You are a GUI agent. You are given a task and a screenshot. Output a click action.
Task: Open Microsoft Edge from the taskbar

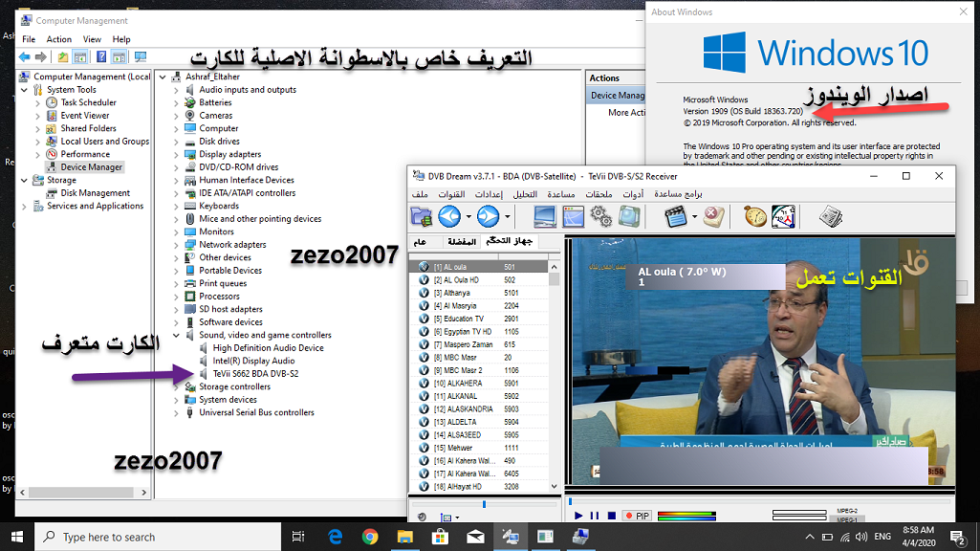click(x=335, y=537)
